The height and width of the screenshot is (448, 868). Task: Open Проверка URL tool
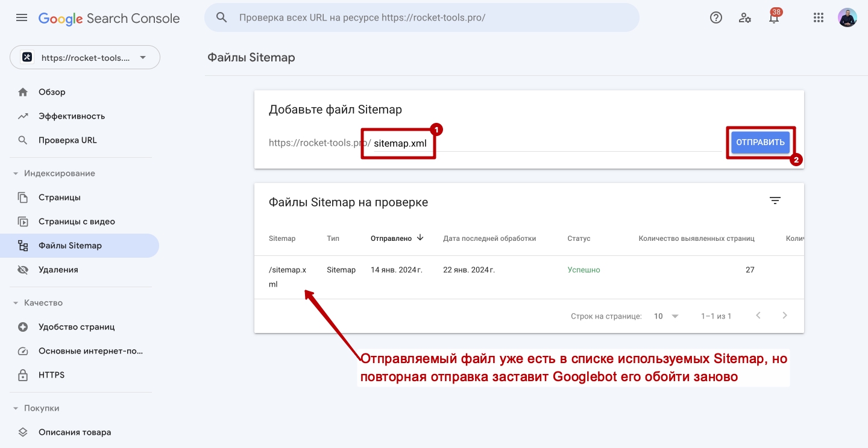coord(80,140)
